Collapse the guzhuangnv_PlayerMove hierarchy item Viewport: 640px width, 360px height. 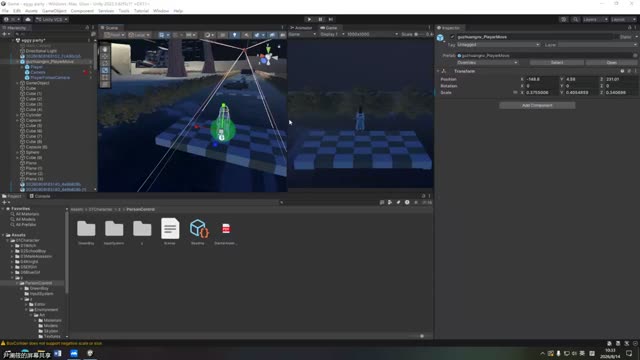pyautogui.click(x=18, y=62)
